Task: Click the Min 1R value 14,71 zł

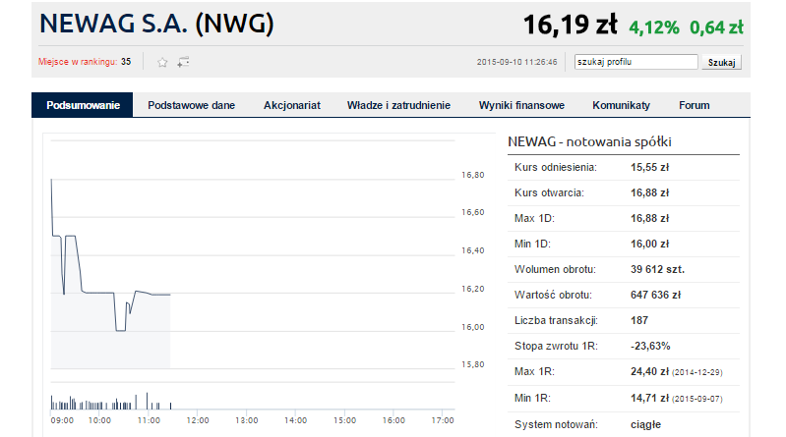Action: coord(650,398)
